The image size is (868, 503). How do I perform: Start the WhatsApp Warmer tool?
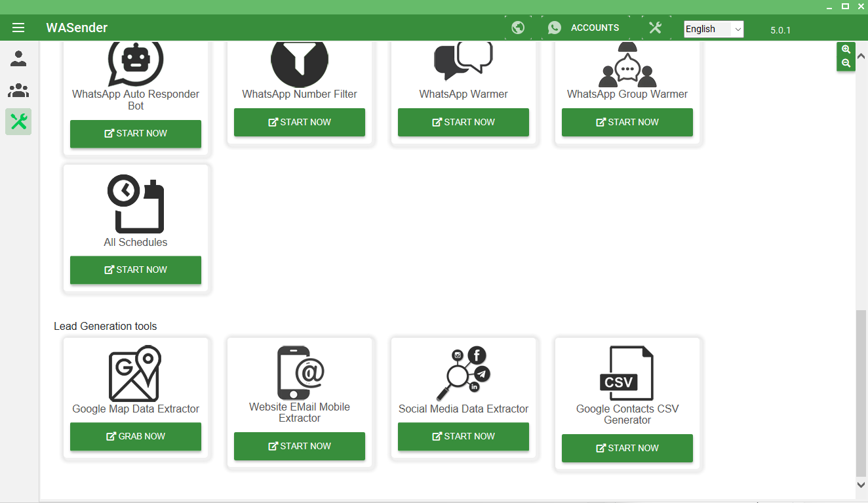click(x=464, y=123)
